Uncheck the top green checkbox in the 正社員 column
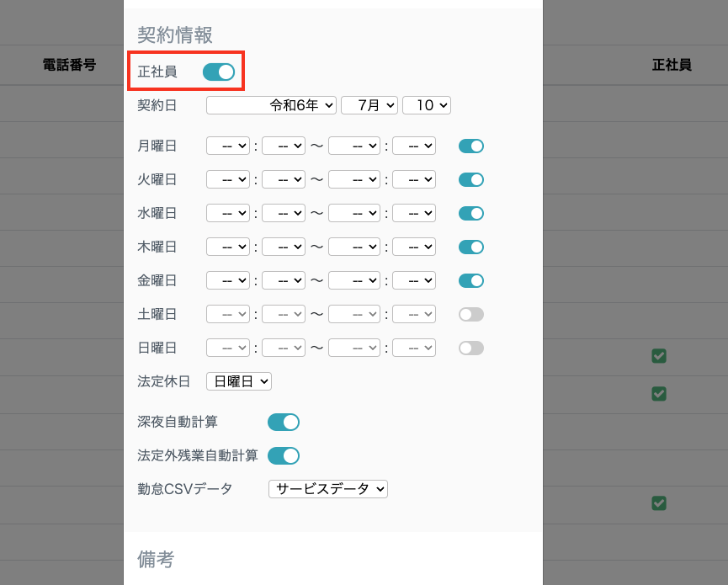 (659, 356)
